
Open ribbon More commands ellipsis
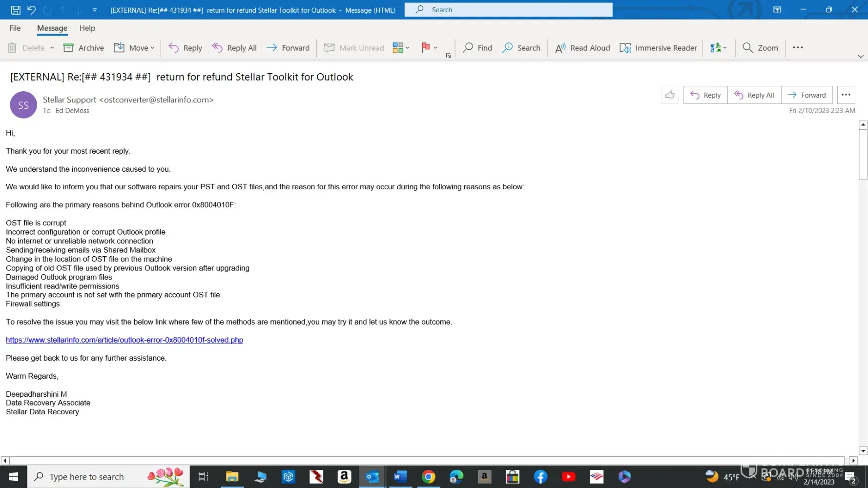point(798,48)
